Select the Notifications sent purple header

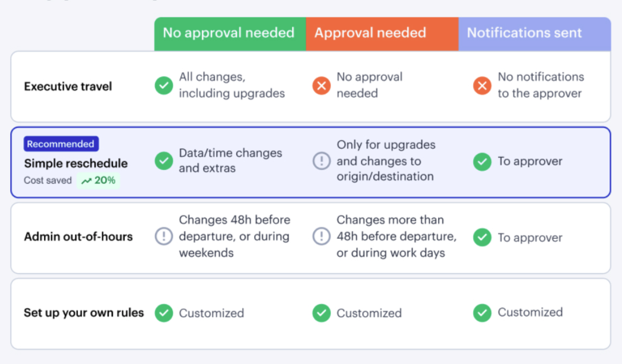[x=535, y=34]
